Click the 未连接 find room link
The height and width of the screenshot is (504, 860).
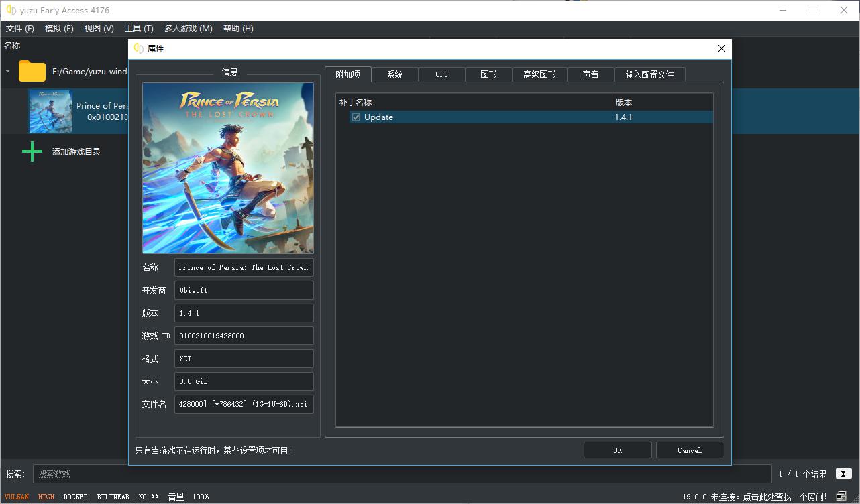[x=755, y=497]
